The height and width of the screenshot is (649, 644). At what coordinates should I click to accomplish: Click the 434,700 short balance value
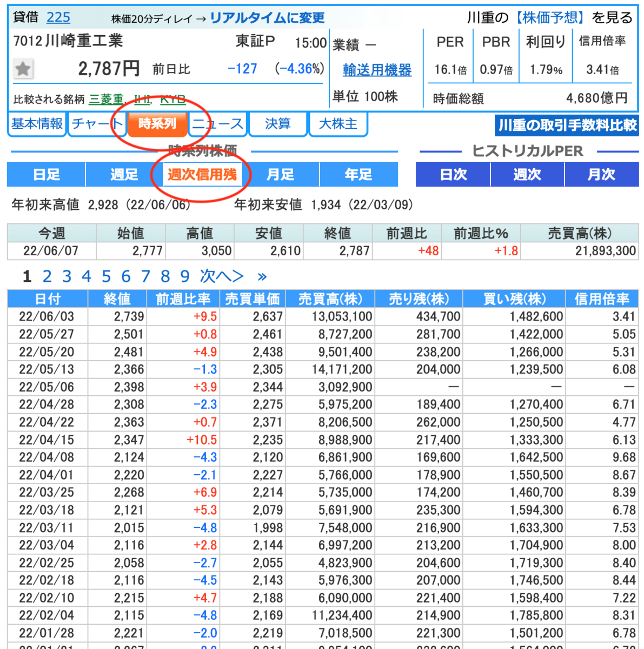pyautogui.click(x=439, y=317)
